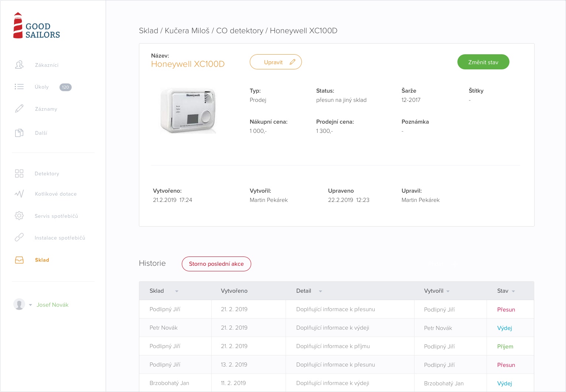Image resolution: width=566 pixels, height=392 pixels.
Task: Click the Honeywell XC100D orange title
Action: 188,64
